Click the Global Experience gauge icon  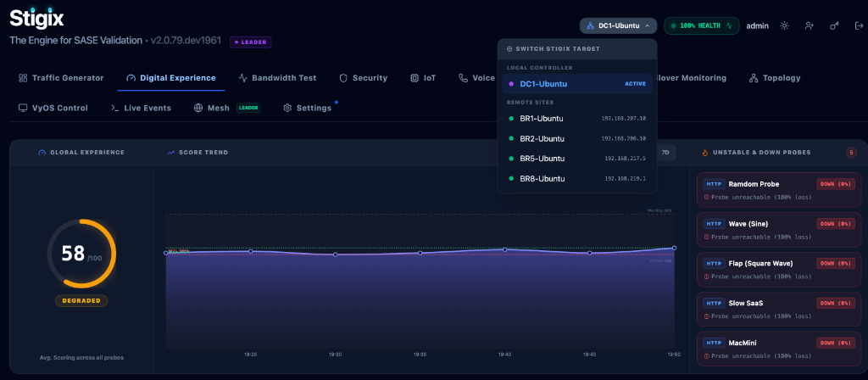[42, 153]
